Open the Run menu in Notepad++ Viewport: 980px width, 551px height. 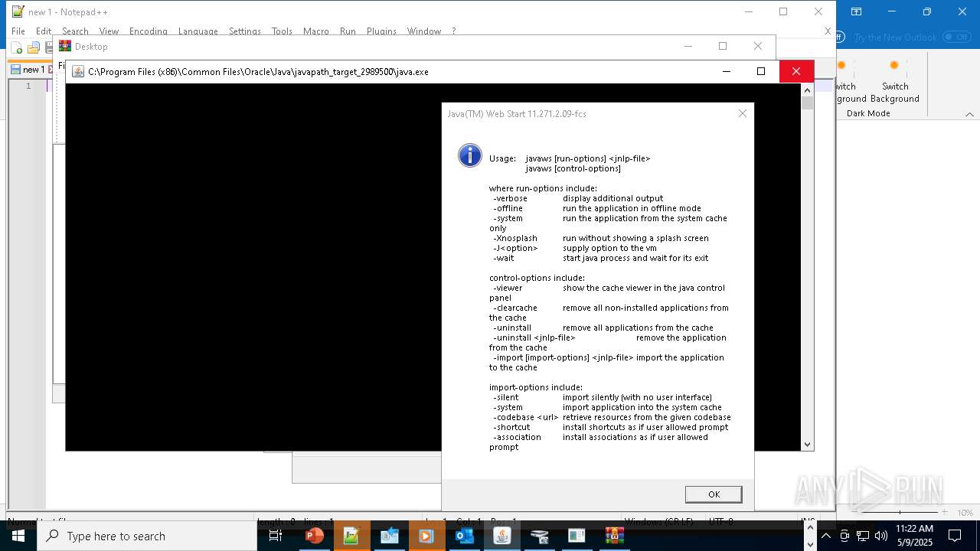click(348, 31)
